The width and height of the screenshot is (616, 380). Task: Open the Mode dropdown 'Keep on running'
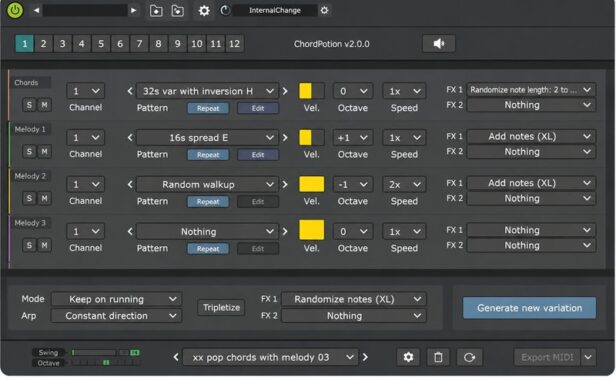tap(116, 299)
